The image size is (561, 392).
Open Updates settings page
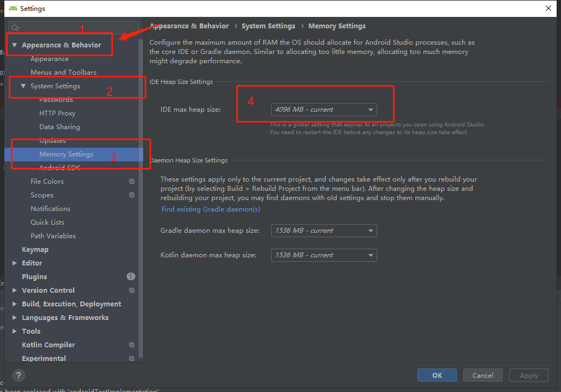[52, 141]
